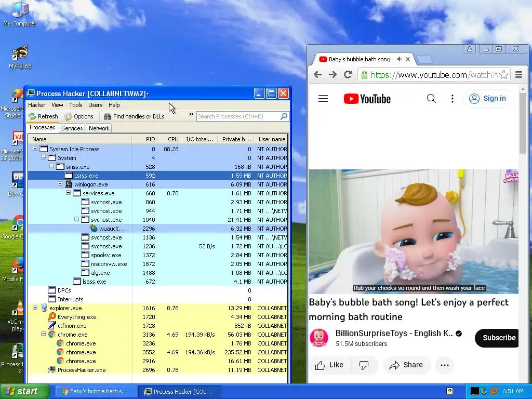The width and height of the screenshot is (532, 399).
Task: Collapse the parent chrome.exe PID 3136 node
Action: pyautogui.click(x=43, y=334)
